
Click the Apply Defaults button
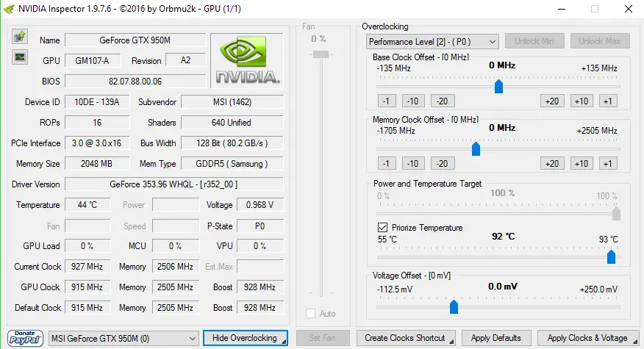tap(496, 338)
